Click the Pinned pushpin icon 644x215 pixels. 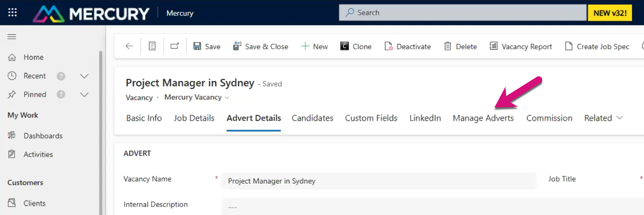click(x=12, y=94)
